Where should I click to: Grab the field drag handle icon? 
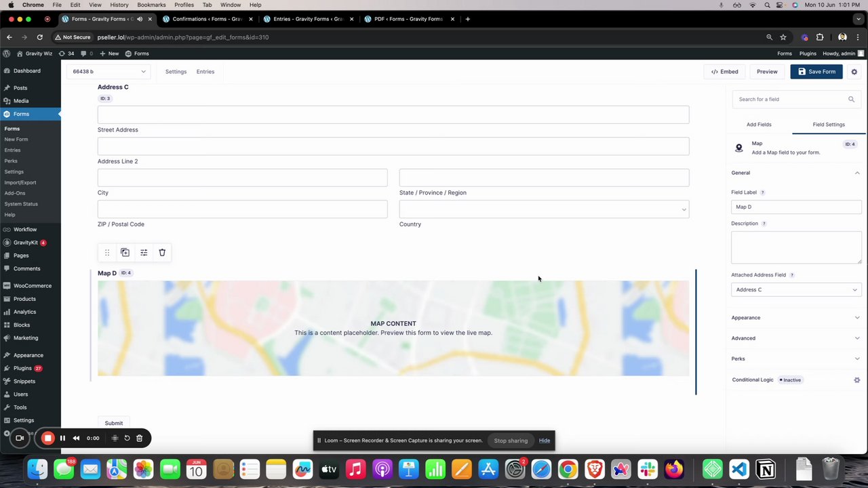click(x=106, y=252)
